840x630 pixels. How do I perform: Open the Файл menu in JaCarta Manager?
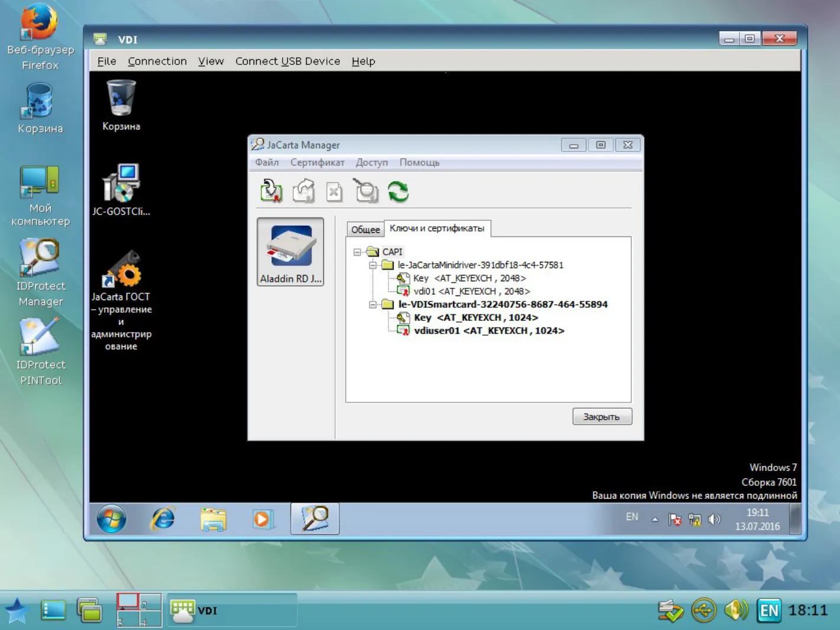coord(267,163)
